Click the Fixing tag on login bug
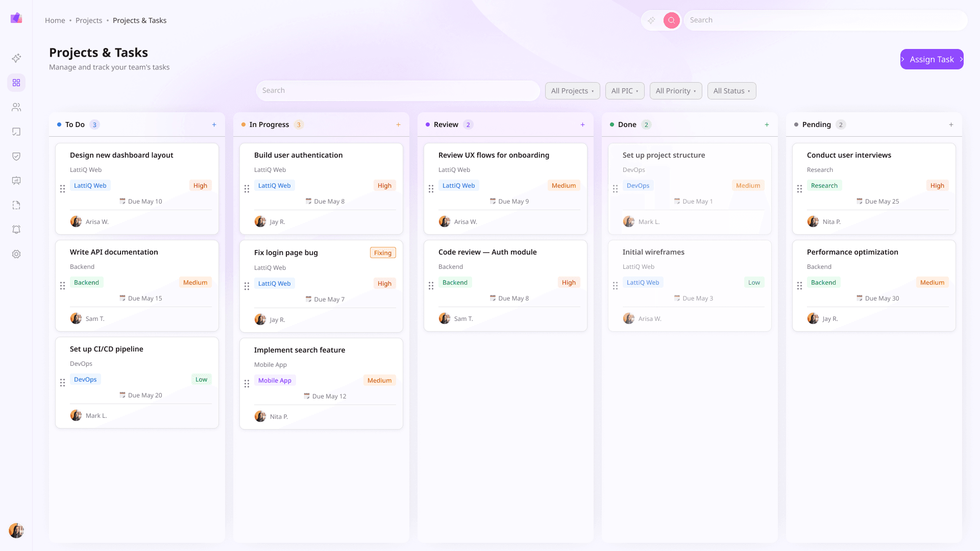The height and width of the screenshot is (551, 980). point(383,253)
